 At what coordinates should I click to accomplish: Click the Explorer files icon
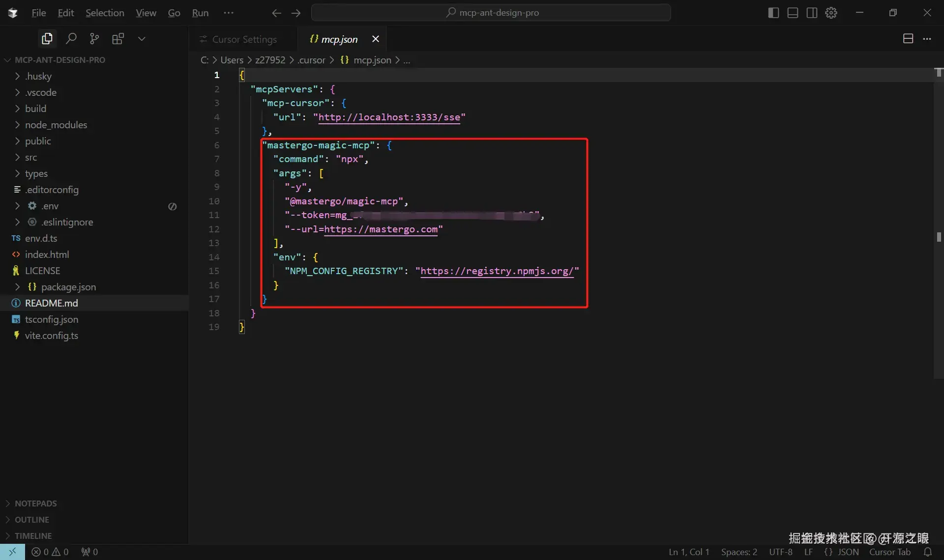tap(47, 38)
